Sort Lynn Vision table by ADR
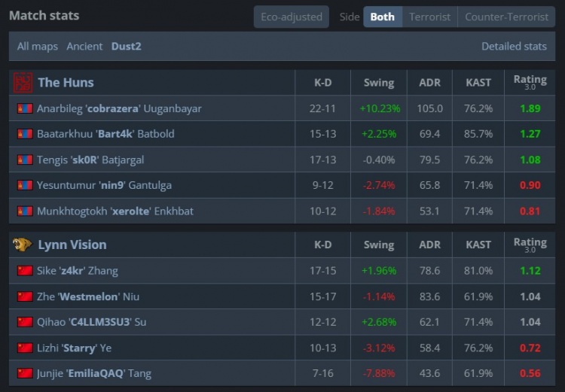565x392 pixels. (x=429, y=245)
